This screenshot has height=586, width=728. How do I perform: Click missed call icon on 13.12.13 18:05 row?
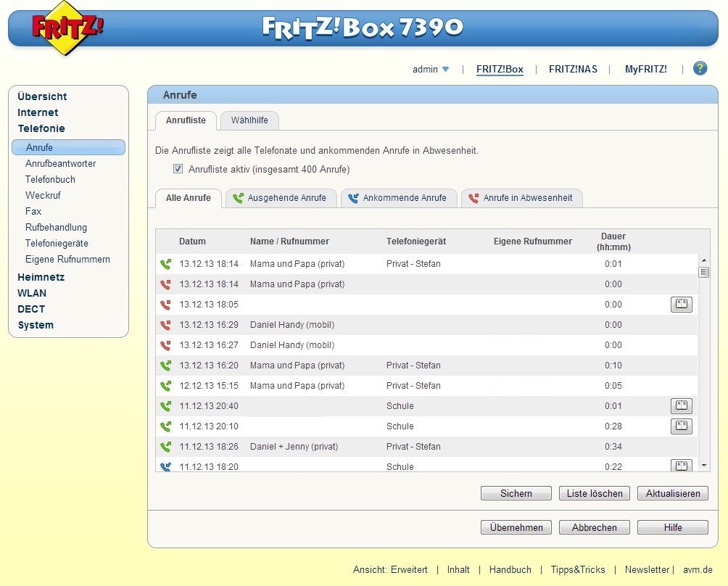pyautogui.click(x=165, y=305)
